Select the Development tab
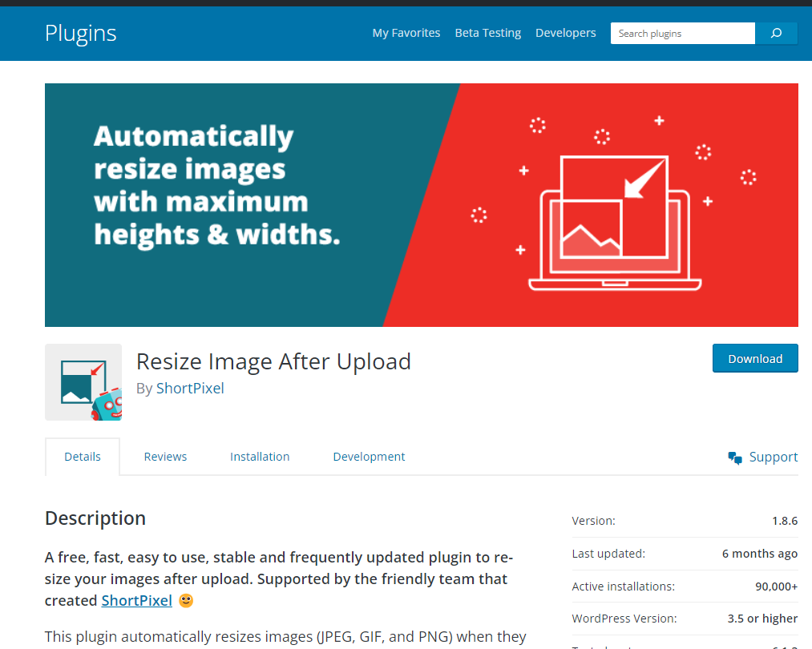 369,457
